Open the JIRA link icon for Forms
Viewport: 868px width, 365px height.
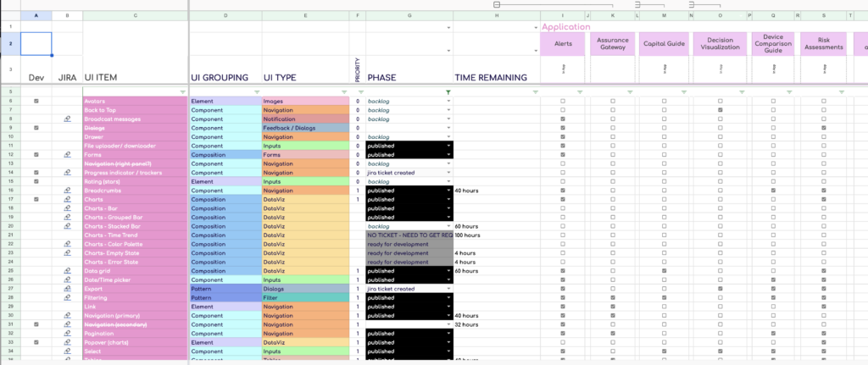pyautogui.click(x=67, y=155)
